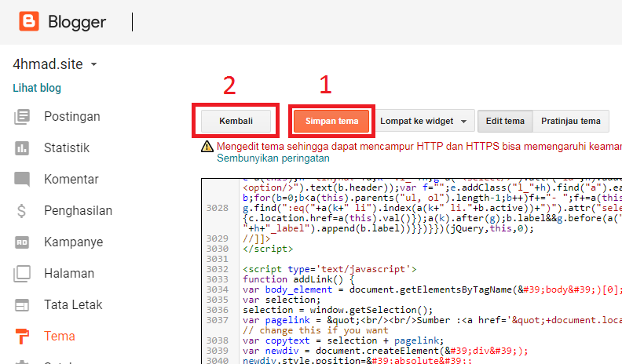Open Postingan menu item

pyautogui.click(x=71, y=116)
